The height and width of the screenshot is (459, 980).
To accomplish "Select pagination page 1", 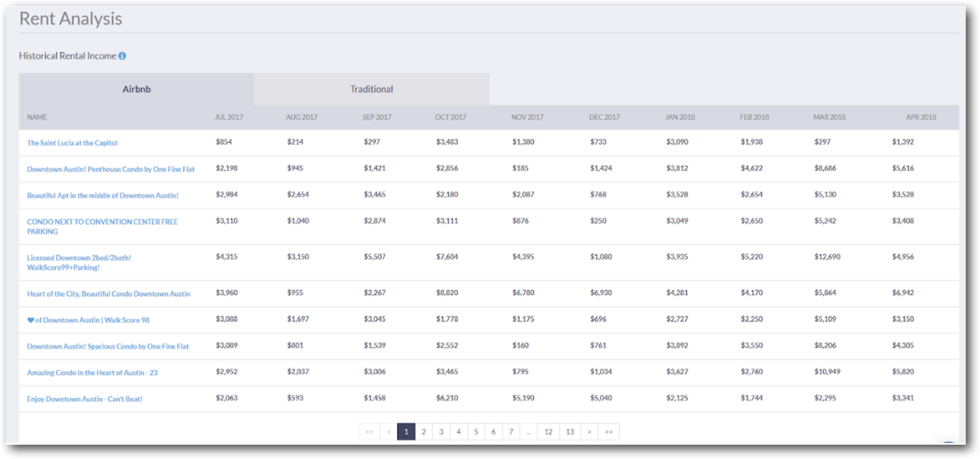I will [x=406, y=432].
